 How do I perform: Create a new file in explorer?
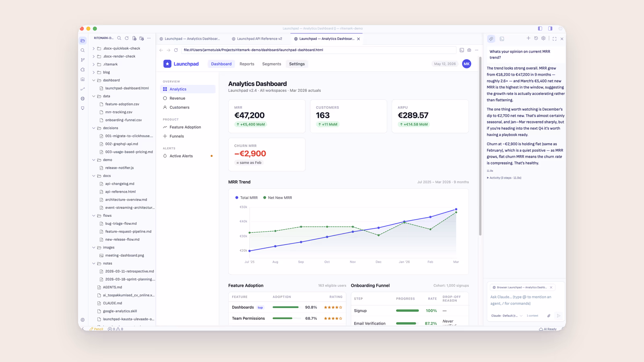tap(134, 38)
